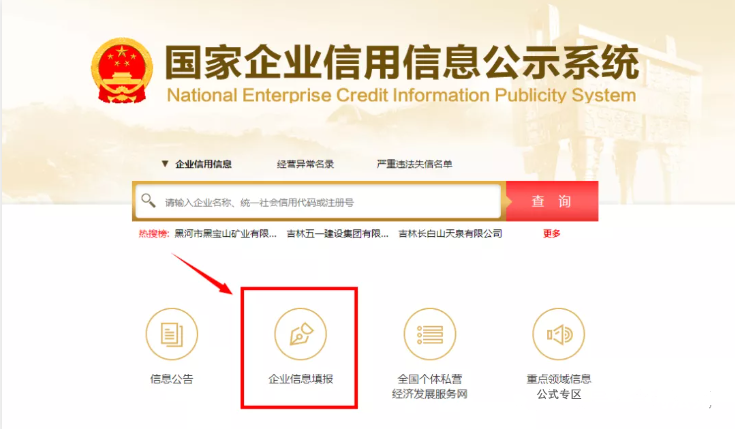
Task: Select the 企业信用信息 search tab
Action: point(203,164)
